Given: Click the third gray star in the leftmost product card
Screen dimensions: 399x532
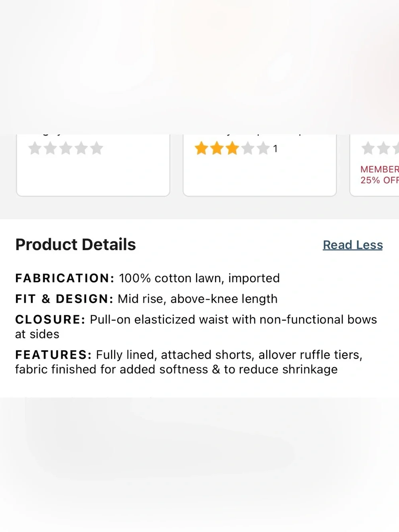Looking at the screenshot, I should (66, 148).
